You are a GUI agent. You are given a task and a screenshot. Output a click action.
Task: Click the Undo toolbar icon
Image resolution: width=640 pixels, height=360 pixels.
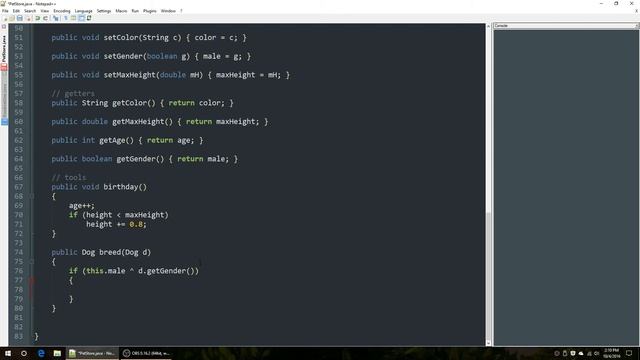[38, 18]
